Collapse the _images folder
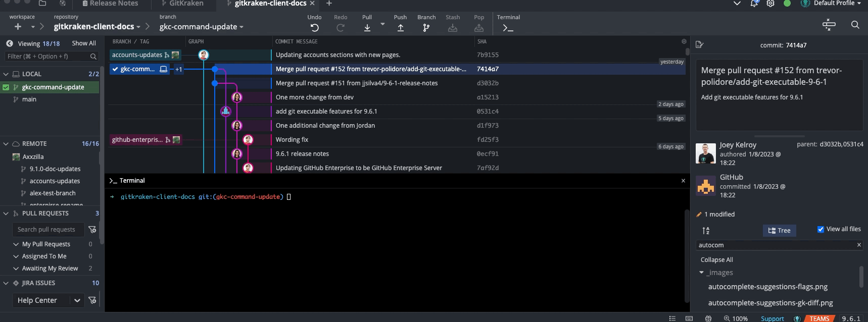Image resolution: width=868 pixels, height=322 pixels. [701, 273]
